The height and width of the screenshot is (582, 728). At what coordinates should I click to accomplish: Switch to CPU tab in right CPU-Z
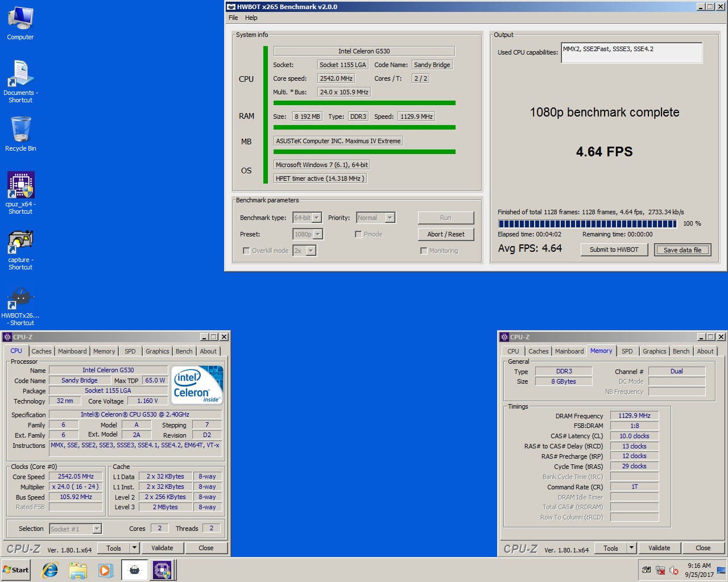[x=513, y=351]
